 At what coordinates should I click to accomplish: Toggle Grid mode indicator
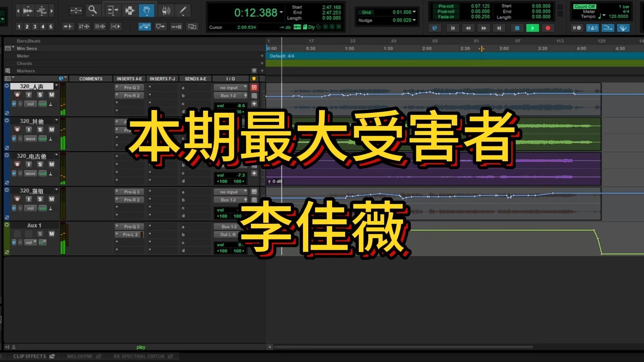click(366, 12)
